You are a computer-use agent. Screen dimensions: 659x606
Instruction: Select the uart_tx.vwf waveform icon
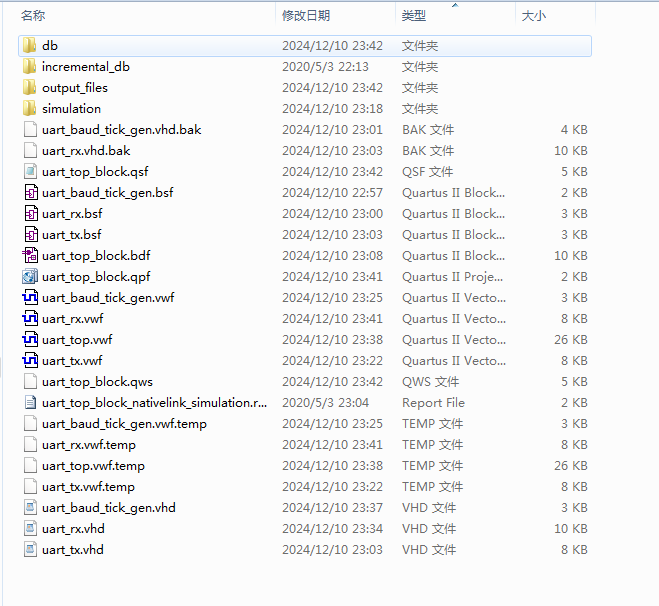(30, 361)
